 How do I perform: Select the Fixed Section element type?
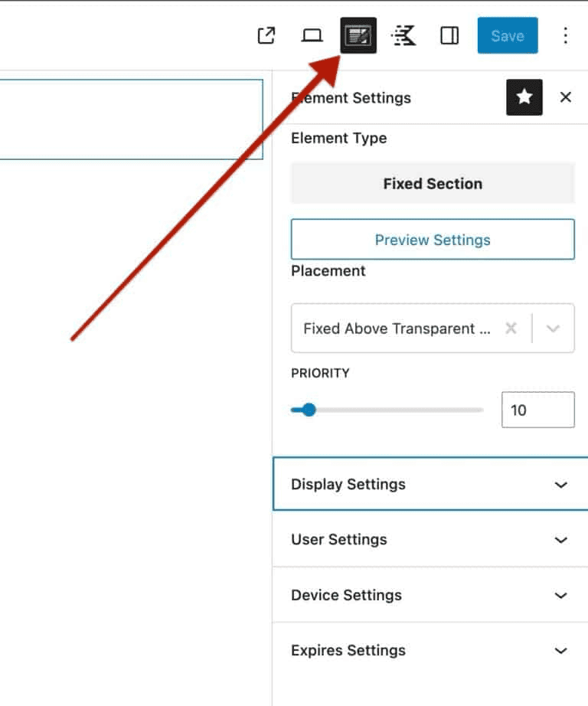433,184
